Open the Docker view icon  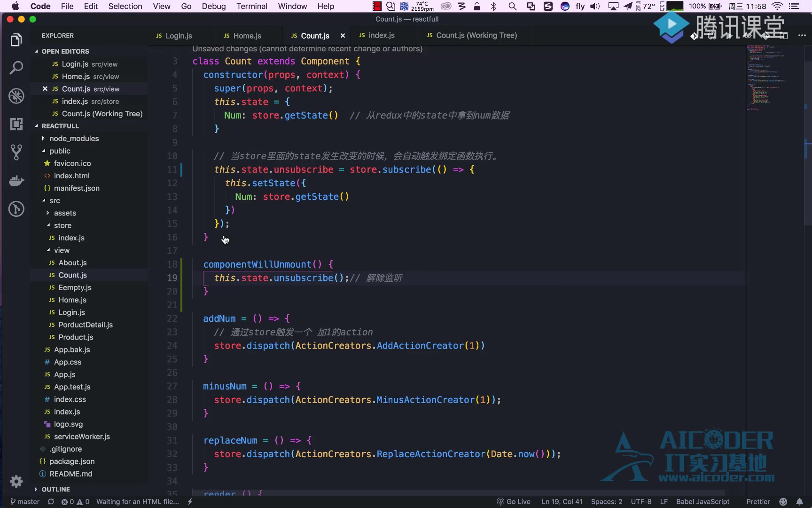pyautogui.click(x=16, y=181)
